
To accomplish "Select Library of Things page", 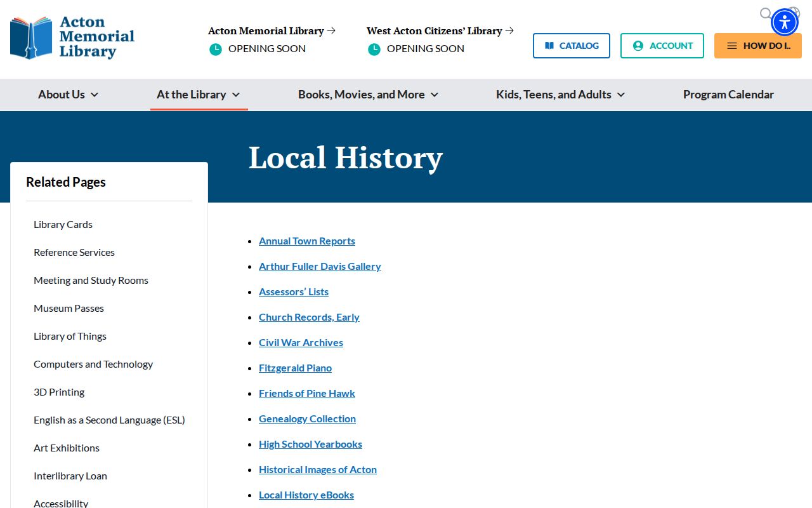I will [70, 336].
